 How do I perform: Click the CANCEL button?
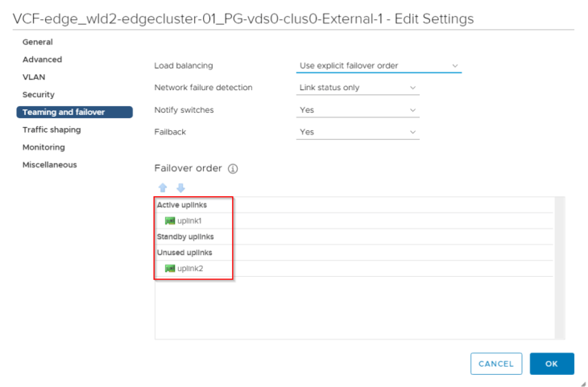pyautogui.click(x=496, y=364)
